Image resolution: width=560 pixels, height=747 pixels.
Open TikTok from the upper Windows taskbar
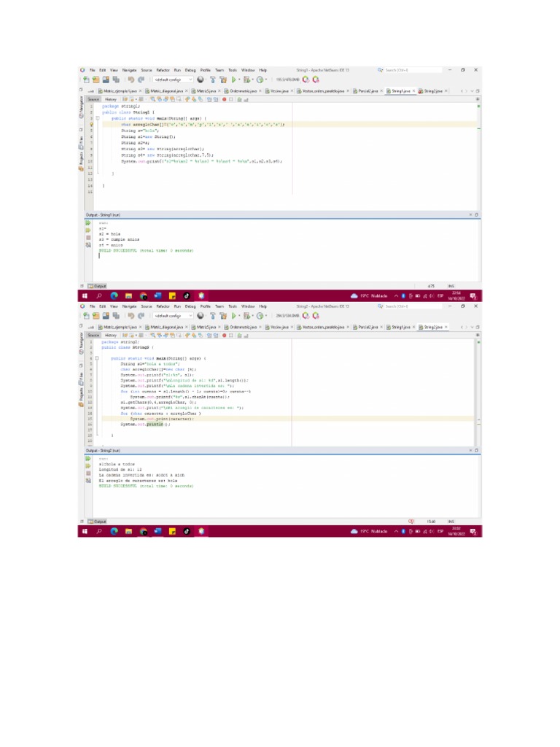coord(187,296)
